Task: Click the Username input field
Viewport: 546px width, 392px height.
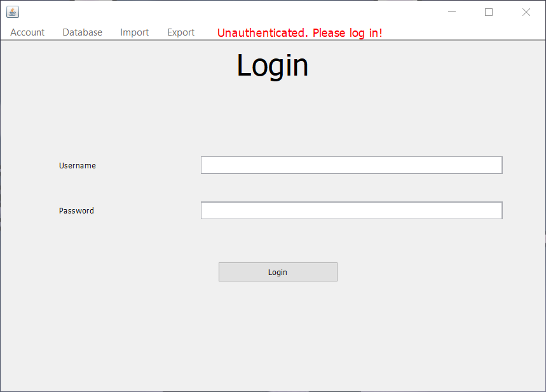Action: [x=351, y=165]
